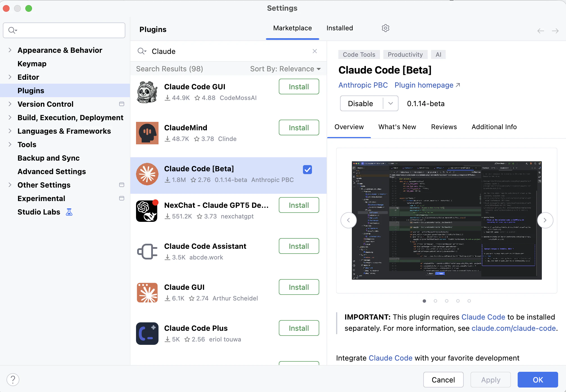Open the Sort By: Relevance dropdown
This screenshot has height=392, width=566.
tap(285, 69)
